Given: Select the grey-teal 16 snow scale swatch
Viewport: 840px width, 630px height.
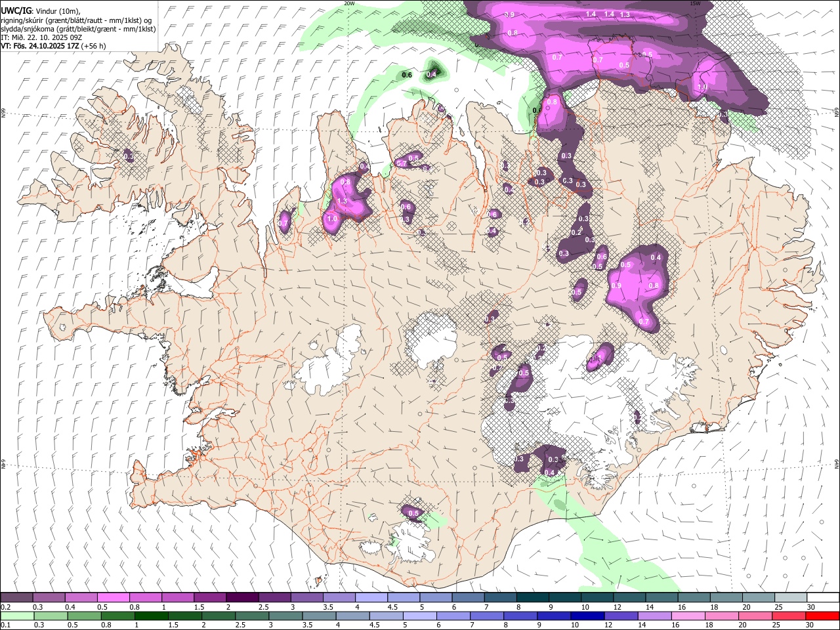Looking at the screenshot, I should [694, 598].
